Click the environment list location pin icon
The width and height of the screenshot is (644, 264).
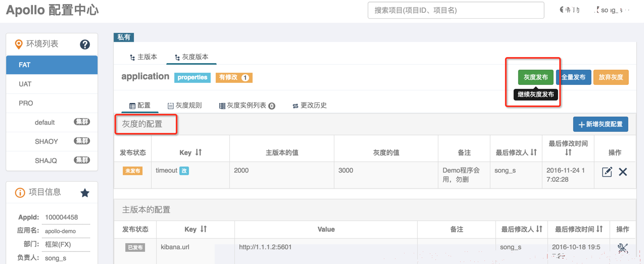(x=19, y=44)
